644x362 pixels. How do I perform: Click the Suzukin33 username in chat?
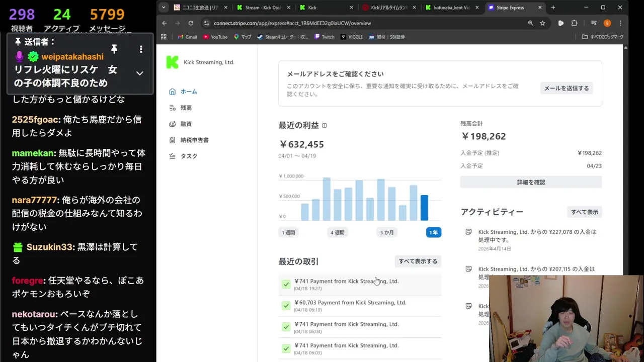tap(50, 247)
